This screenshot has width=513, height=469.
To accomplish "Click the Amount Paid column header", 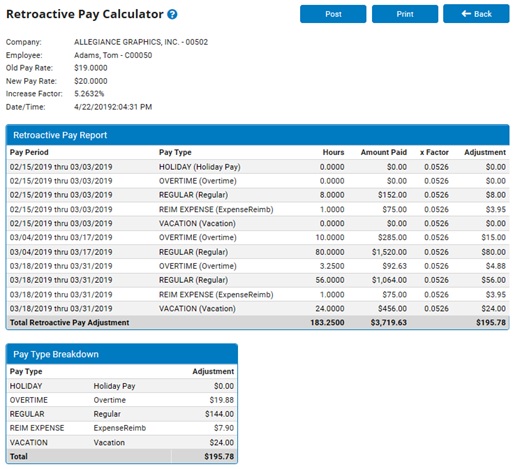I will (384, 152).
